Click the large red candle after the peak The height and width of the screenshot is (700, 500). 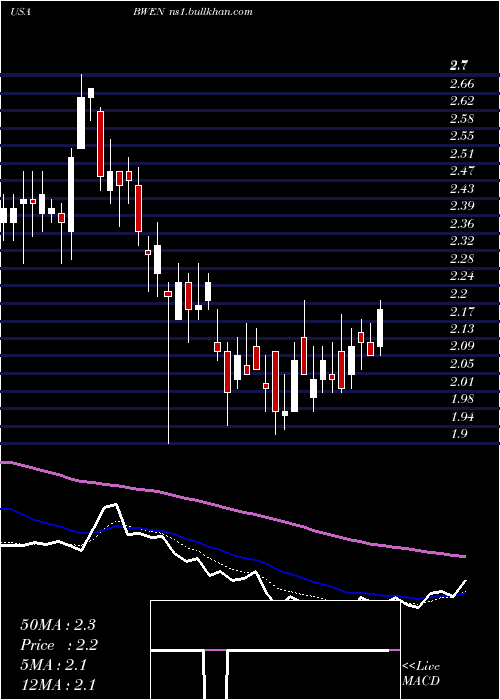[x=100, y=144]
